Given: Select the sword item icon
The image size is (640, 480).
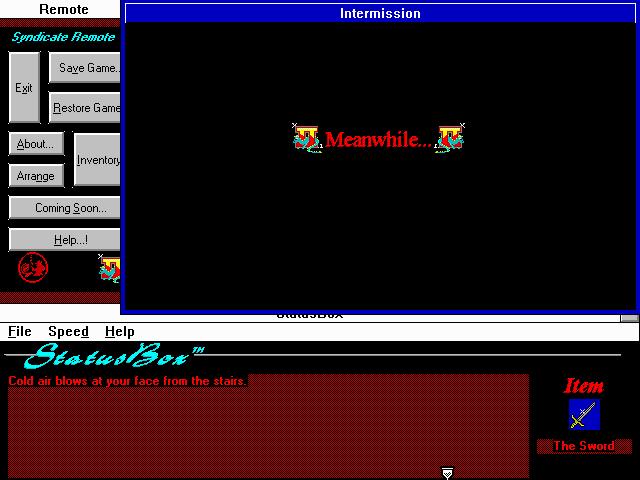Looking at the screenshot, I should click(x=584, y=414).
